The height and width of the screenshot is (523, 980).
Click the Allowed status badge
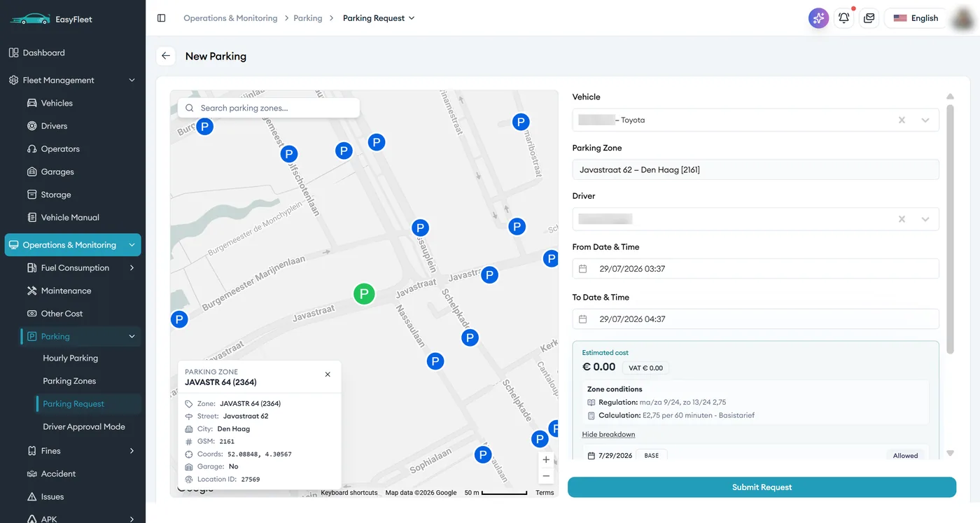pyautogui.click(x=905, y=456)
